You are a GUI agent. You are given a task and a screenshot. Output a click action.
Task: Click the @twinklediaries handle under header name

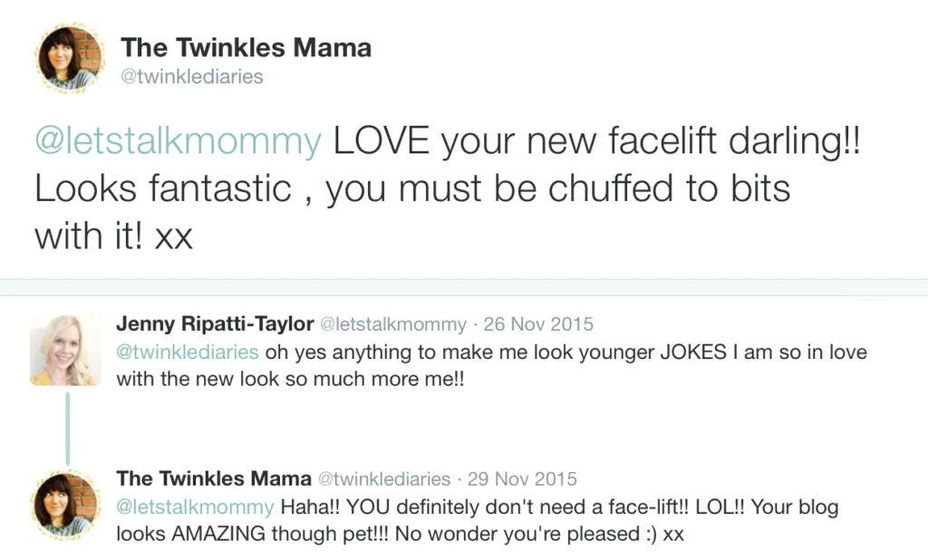pyautogui.click(x=192, y=77)
